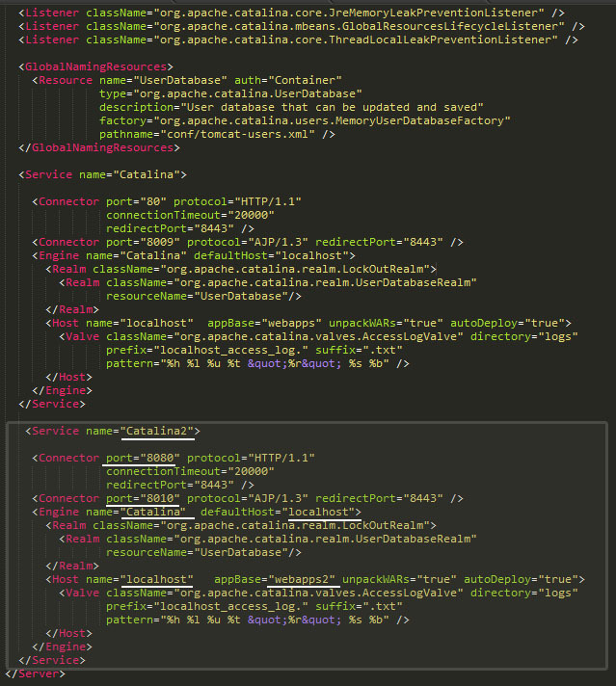The width and height of the screenshot is (616, 686).
Task: Click the port="80" connector attribute
Action: coord(136,201)
